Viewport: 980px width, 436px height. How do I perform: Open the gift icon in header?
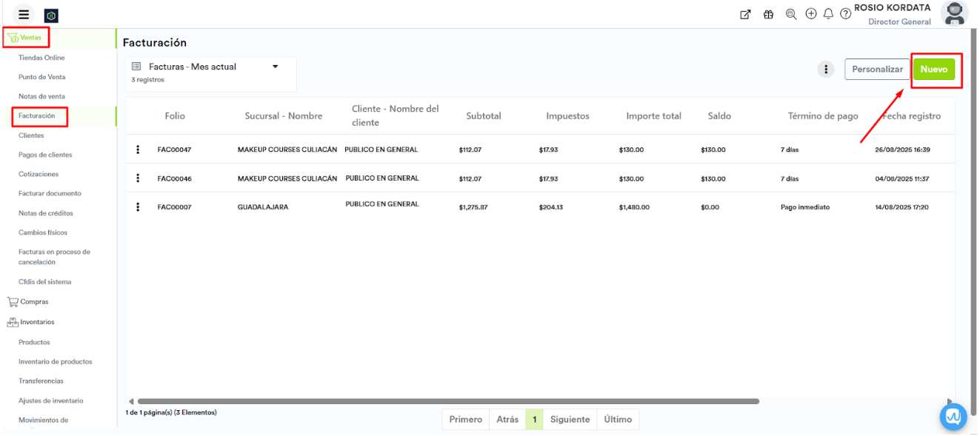pyautogui.click(x=768, y=14)
